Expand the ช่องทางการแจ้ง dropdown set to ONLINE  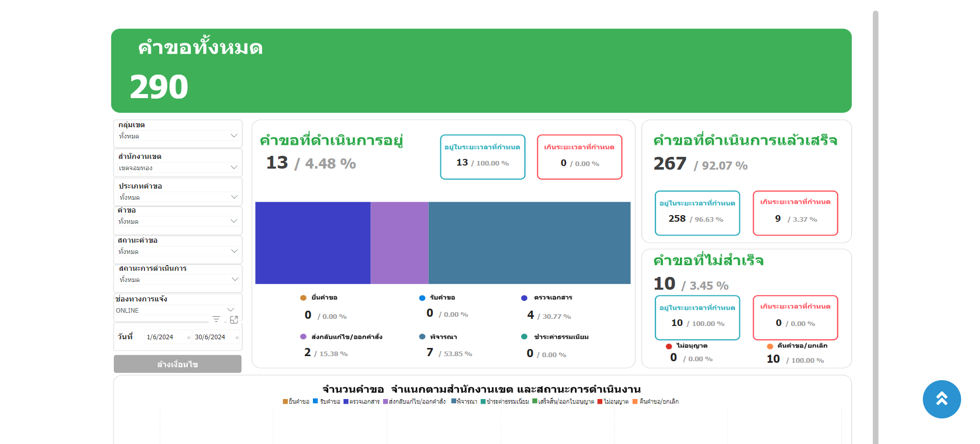tap(230, 310)
